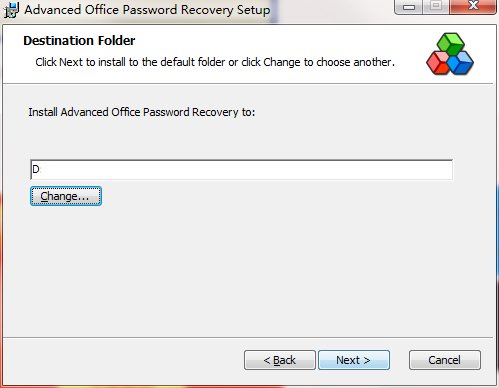This screenshot has height=388, width=499.
Task: Click the 'Click Next to install' instruction text
Action: click(215, 62)
